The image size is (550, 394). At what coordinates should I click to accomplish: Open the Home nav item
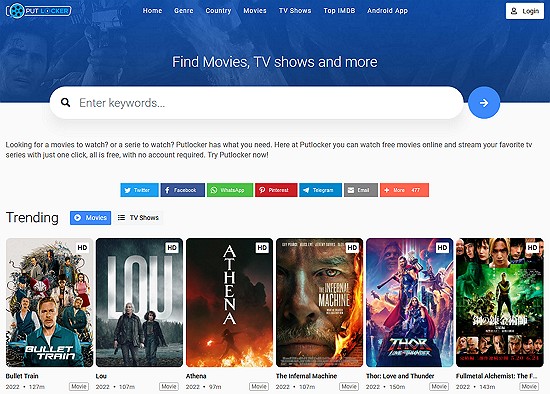click(152, 11)
